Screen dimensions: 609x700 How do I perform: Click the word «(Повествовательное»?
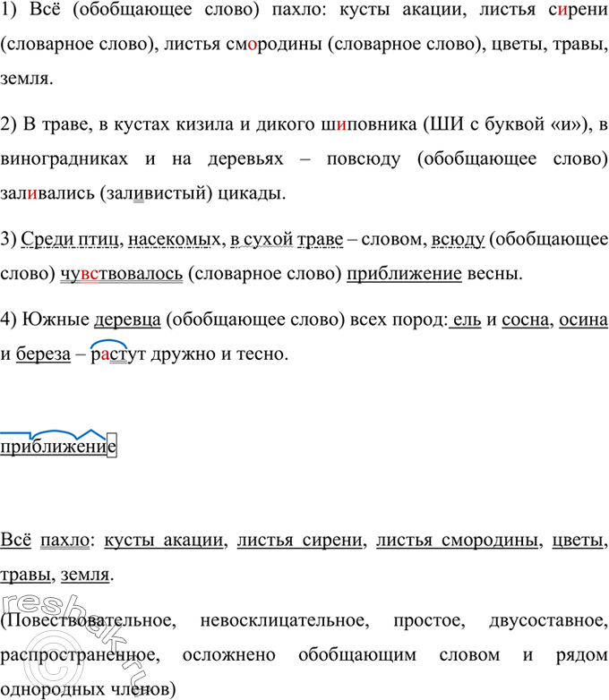[88, 620]
